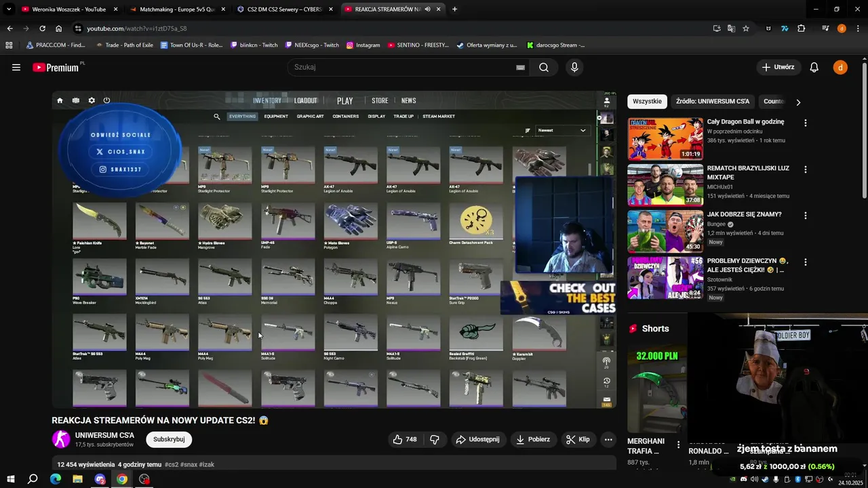The height and width of the screenshot is (488, 868).
Task: Open darocsgo Stream bookmark
Action: pyautogui.click(x=555, y=45)
